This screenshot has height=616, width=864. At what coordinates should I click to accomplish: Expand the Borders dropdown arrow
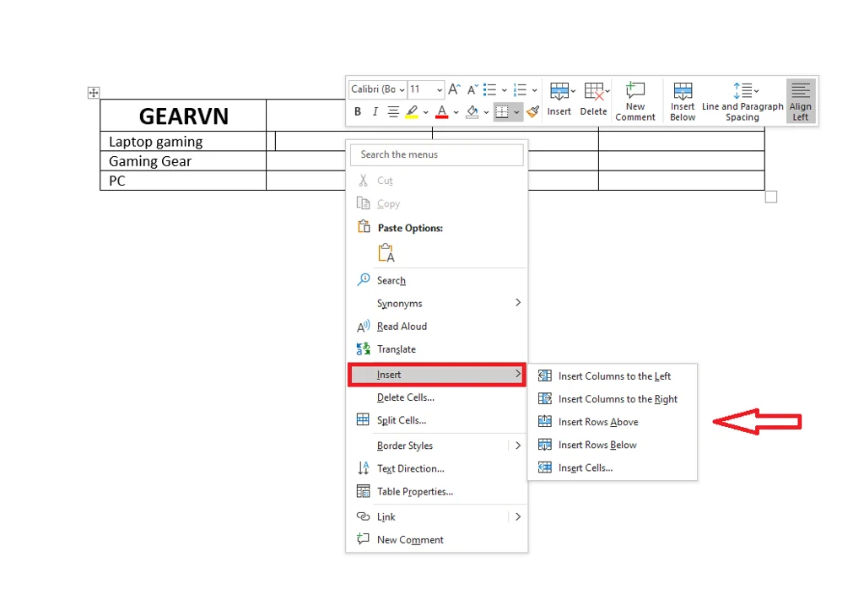516,112
